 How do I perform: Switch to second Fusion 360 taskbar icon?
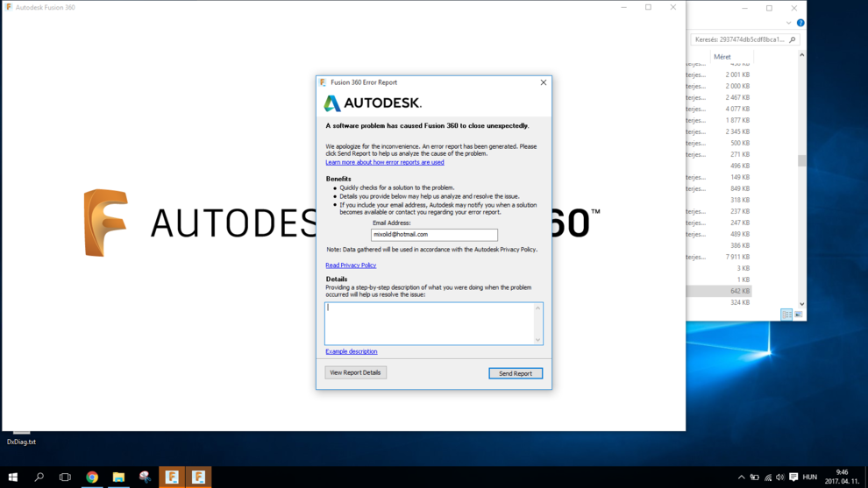click(198, 477)
